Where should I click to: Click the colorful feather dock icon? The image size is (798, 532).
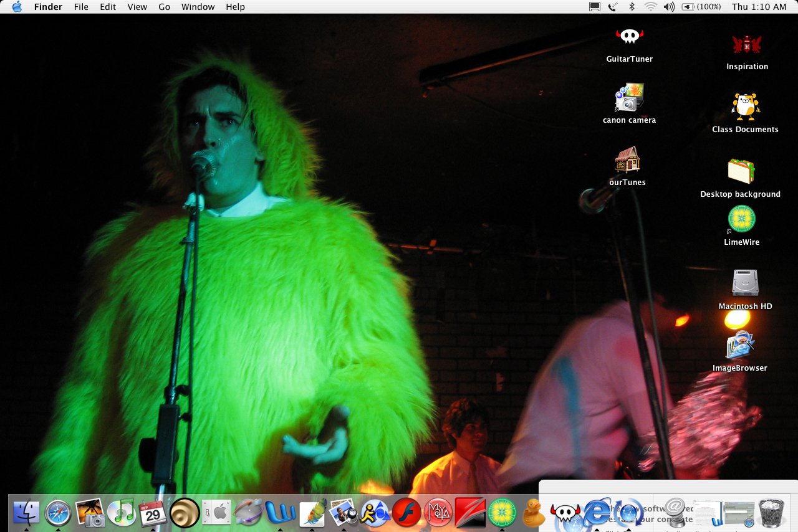pyautogui.click(x=312, y=513)
